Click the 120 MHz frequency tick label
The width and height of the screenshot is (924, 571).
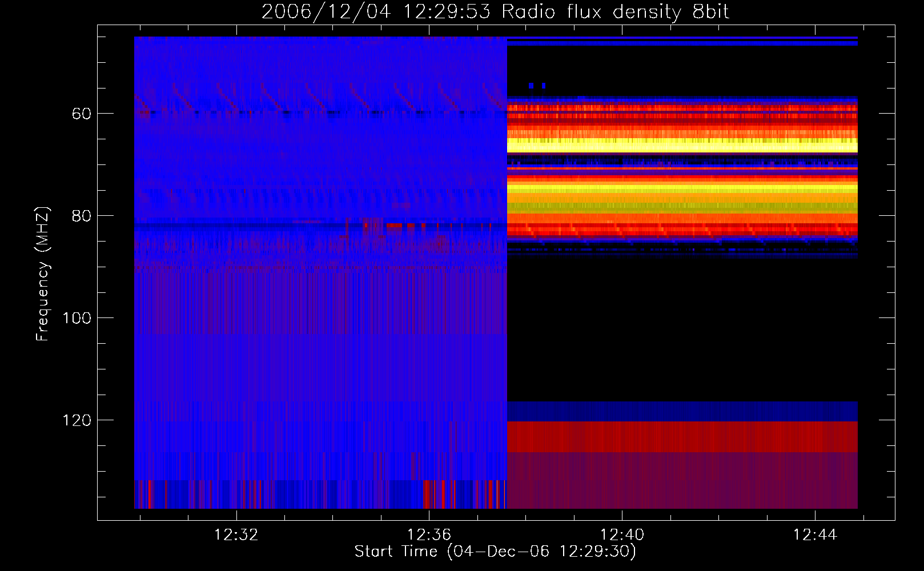coord(77,420)
